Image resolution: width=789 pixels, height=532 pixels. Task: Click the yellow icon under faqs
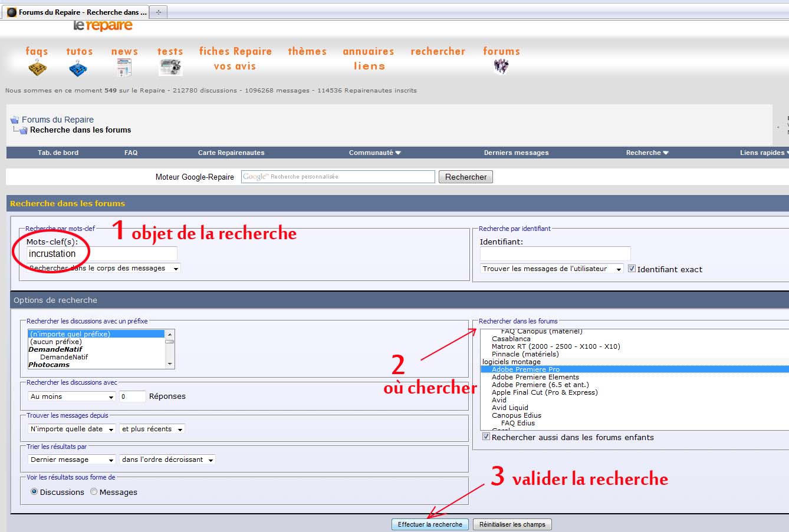[37, 68]
